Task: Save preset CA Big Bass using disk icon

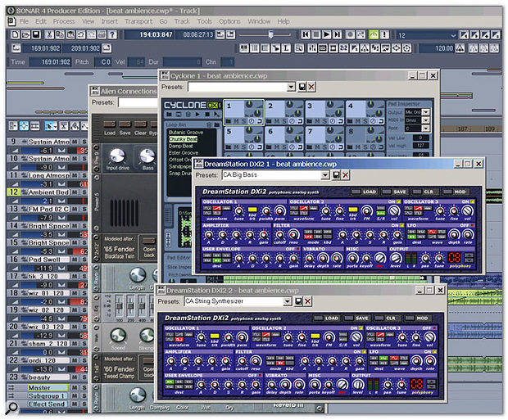Action: click(x=336, y=175)
